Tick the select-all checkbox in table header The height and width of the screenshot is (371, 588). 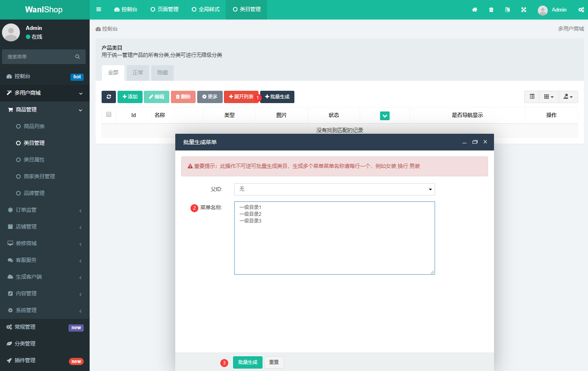(x=109, y=114)
